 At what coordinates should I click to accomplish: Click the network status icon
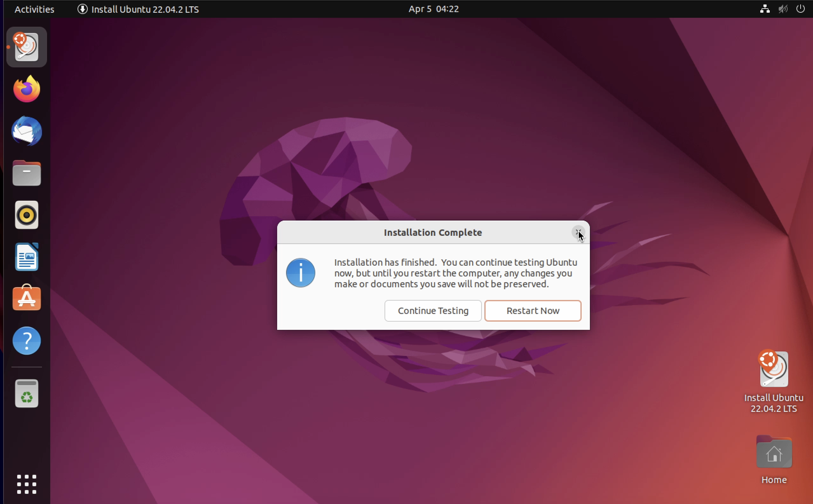pyautogui.click(x=765, y=9)
